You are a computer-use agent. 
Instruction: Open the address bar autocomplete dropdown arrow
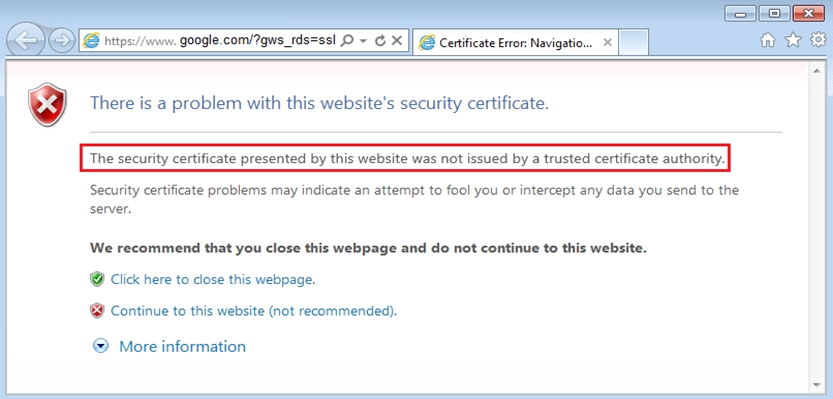(363, 41)
